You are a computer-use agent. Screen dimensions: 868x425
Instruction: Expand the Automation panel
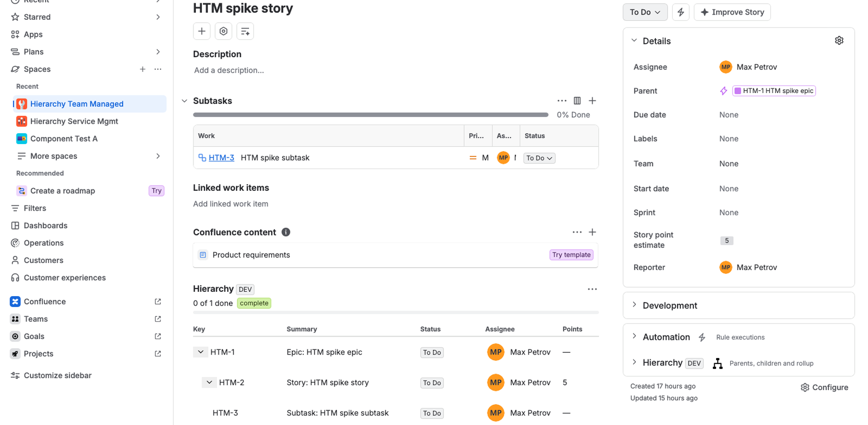[634, 337]
